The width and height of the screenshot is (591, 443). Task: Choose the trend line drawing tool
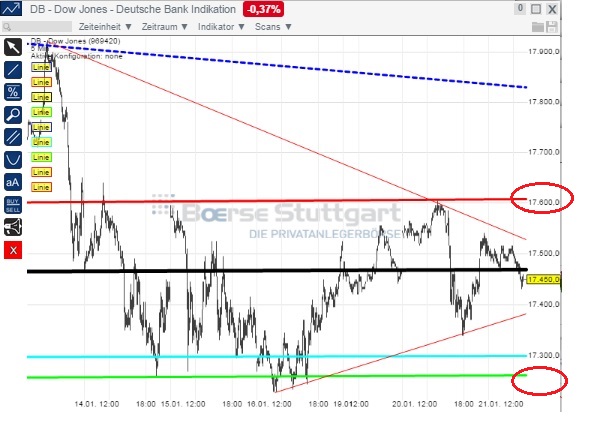[x=13, y=70]
